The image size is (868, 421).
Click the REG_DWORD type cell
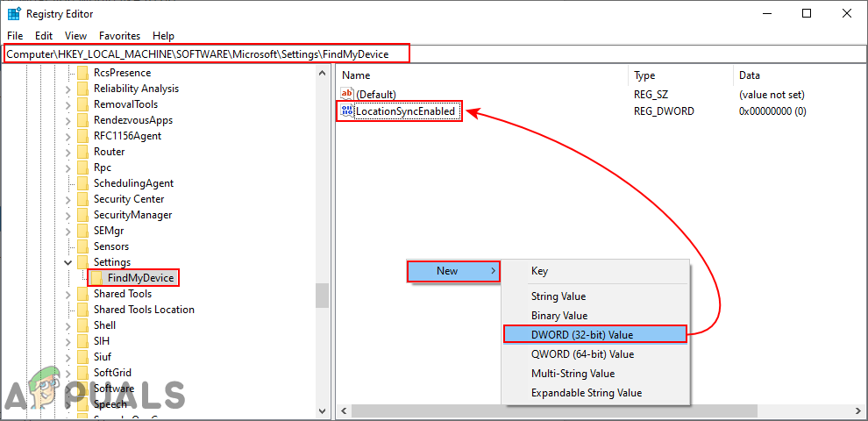click(664, 111)
